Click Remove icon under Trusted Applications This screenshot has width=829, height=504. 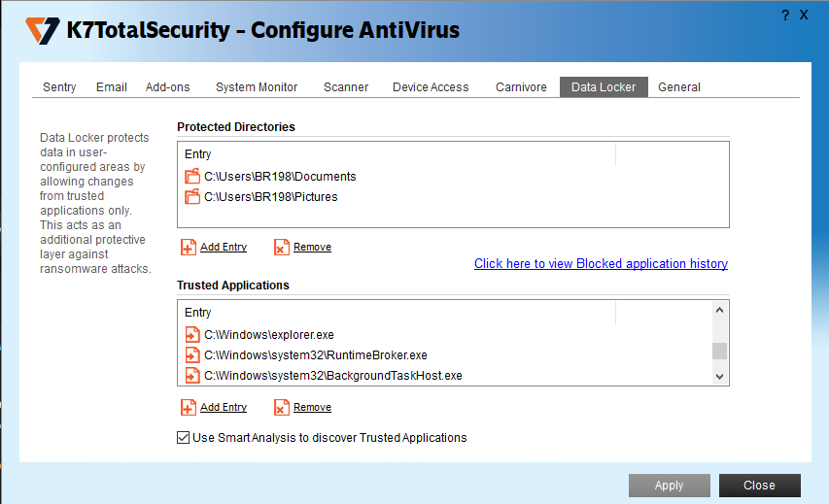(x=282, y=408)
